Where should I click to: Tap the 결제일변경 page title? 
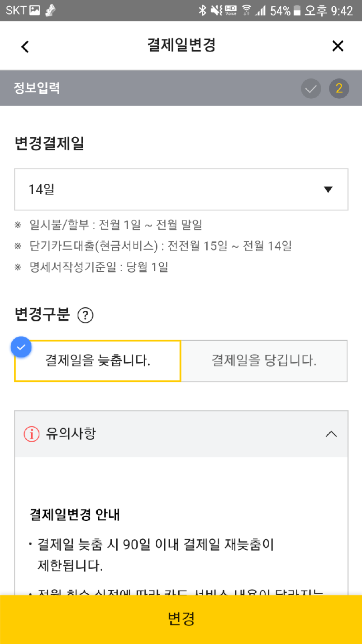point(181,45)
